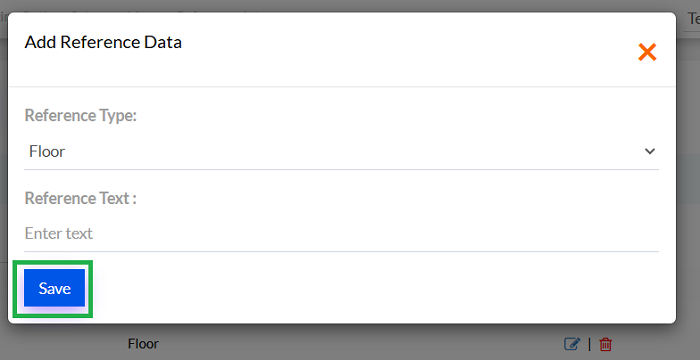Click the partially visible field top right

(x=692, y=19)
